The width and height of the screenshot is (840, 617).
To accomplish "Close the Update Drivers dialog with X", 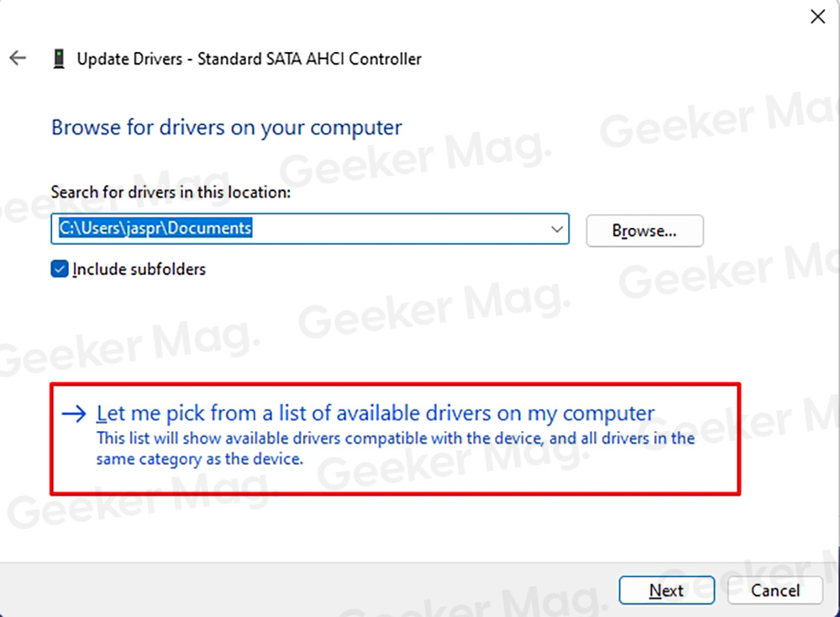I will (817, 17).
